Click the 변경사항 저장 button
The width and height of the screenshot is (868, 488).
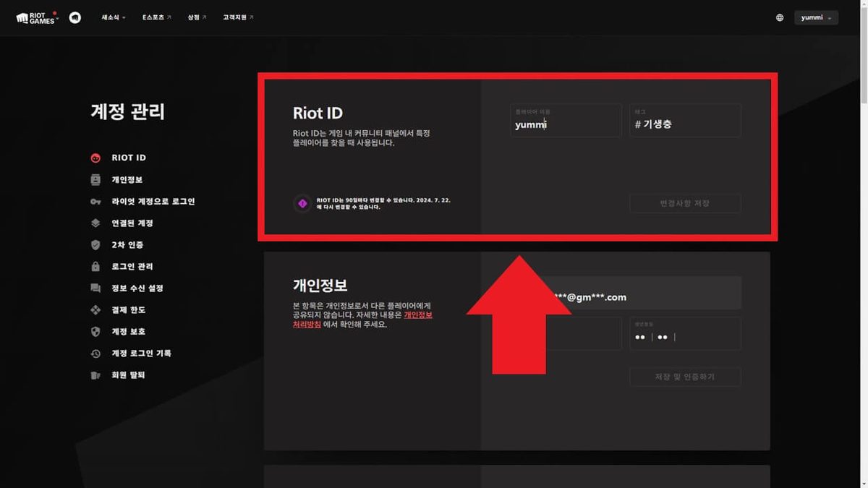tap(685, 203)
